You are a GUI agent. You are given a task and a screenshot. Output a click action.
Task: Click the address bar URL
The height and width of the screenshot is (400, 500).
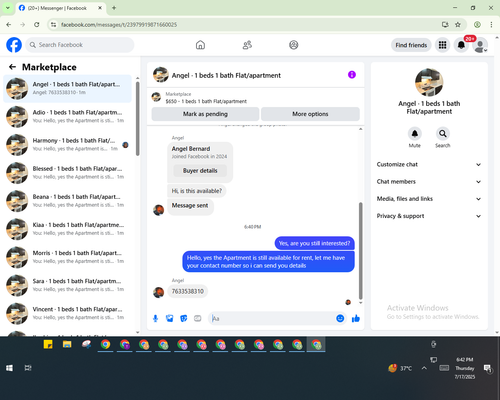point(119,25)
